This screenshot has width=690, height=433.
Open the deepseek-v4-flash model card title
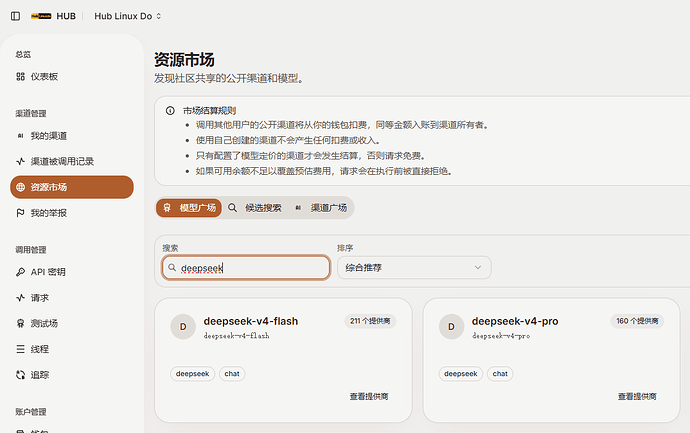click(251, 321)
